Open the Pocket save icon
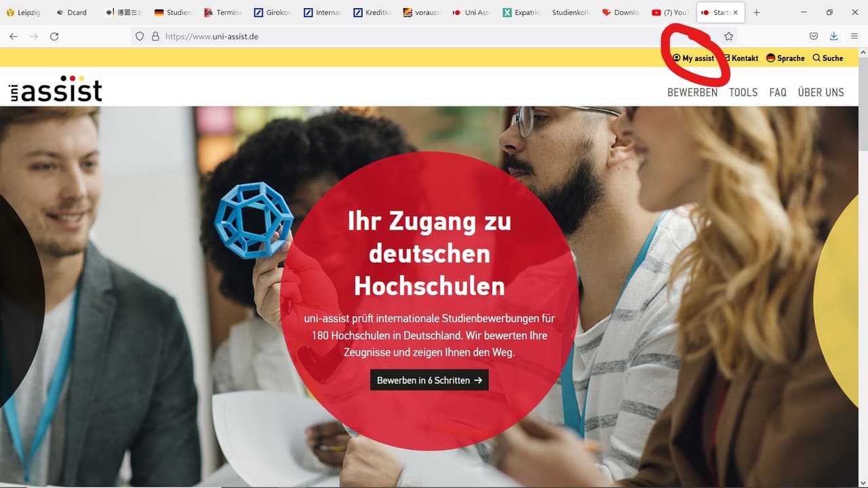Image resolution: width=868 pixels, height=488 pixels. [813, 36]
